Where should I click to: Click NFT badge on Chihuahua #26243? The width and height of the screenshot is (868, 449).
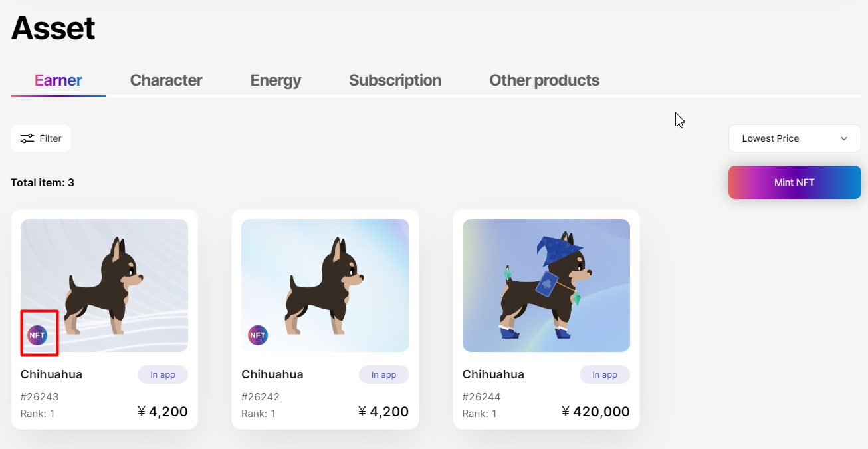pyautogui.click(x=37, y=335)
